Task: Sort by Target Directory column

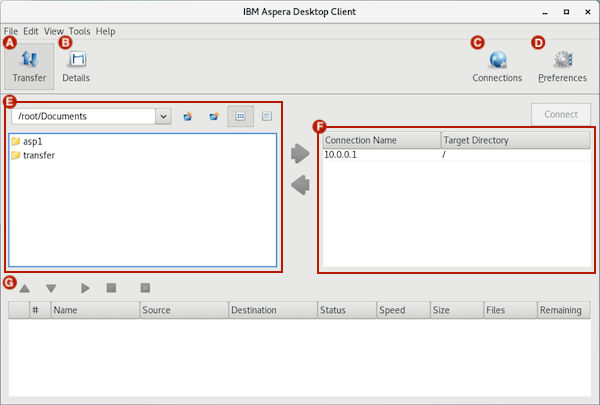Action: click(516, 140)
